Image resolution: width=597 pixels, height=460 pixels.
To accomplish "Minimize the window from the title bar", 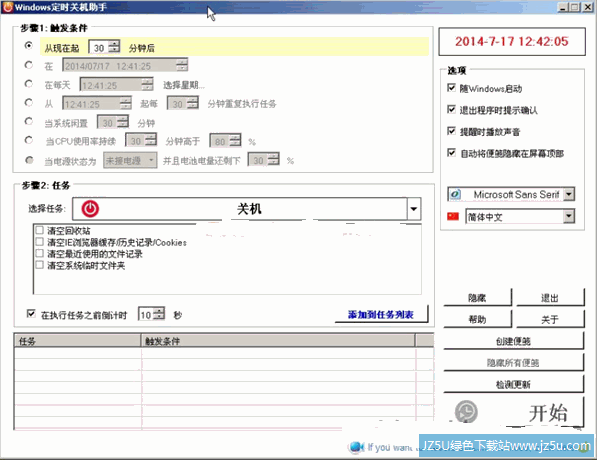I will (563, 7).
